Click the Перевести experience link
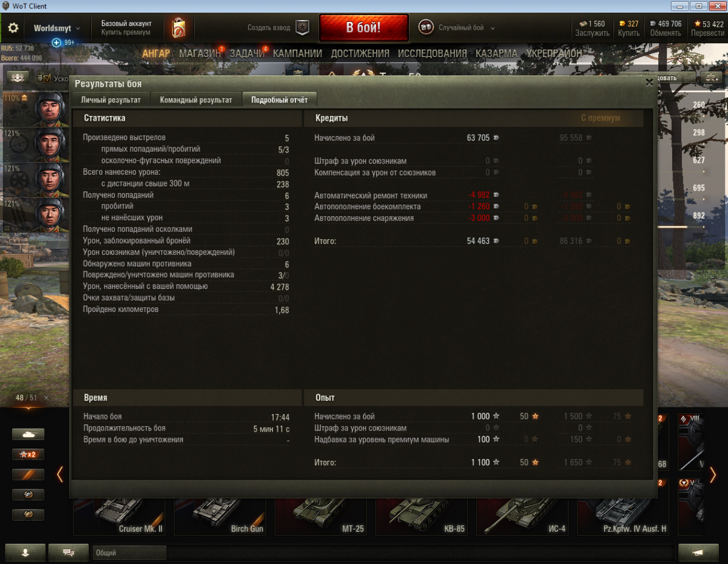The height and width of the screenshot is (564, 728). click(707, 33)
